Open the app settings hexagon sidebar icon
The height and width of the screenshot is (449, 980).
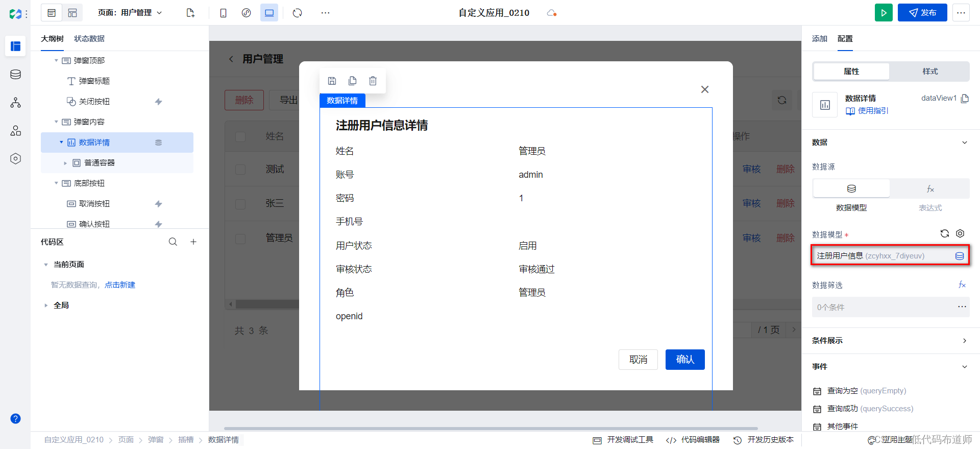pos(16,159)
